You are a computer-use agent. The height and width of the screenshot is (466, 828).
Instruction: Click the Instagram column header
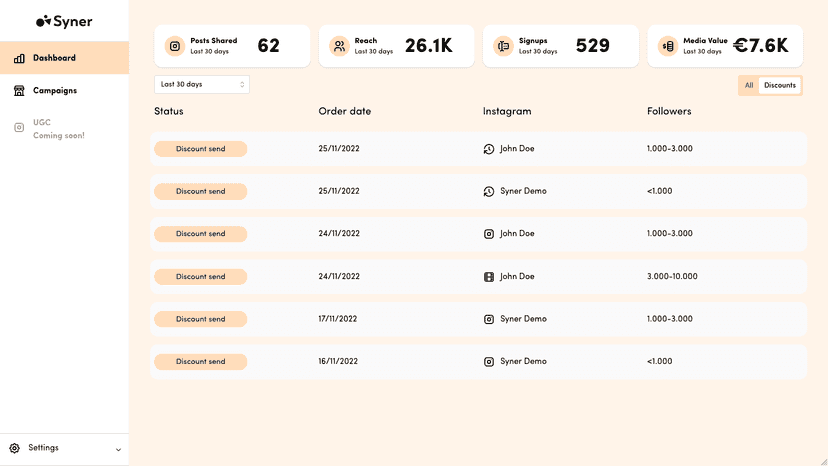point(507,111)
